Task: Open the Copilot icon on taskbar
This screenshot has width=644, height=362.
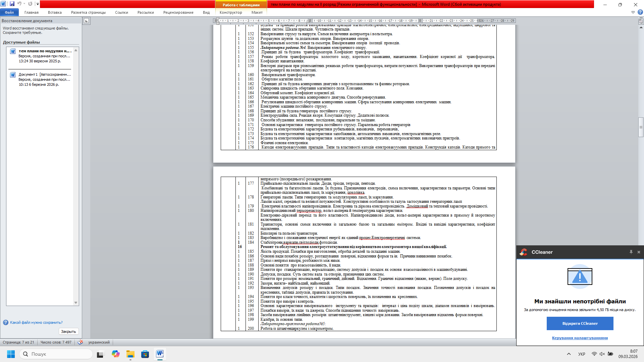Action: pyautogui.click(x=116, y=354)
